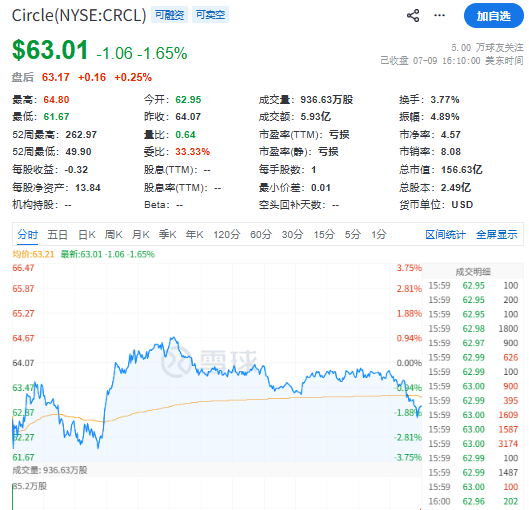Click the 市销率 8.08 value

(450, 151)
